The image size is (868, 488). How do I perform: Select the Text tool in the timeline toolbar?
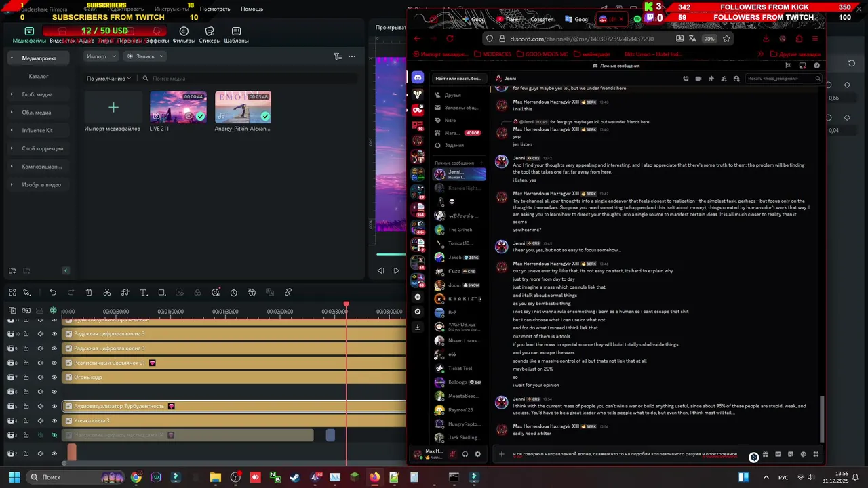tap(143, 292)
